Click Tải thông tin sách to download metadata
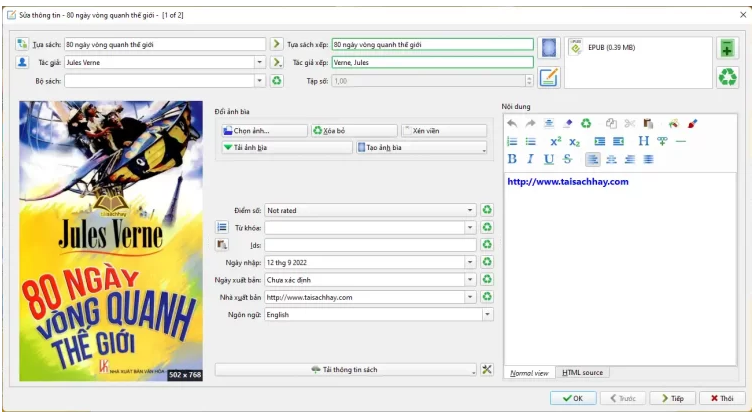The width and height of the screenshot is (752, 412). [x=345, y=370]
